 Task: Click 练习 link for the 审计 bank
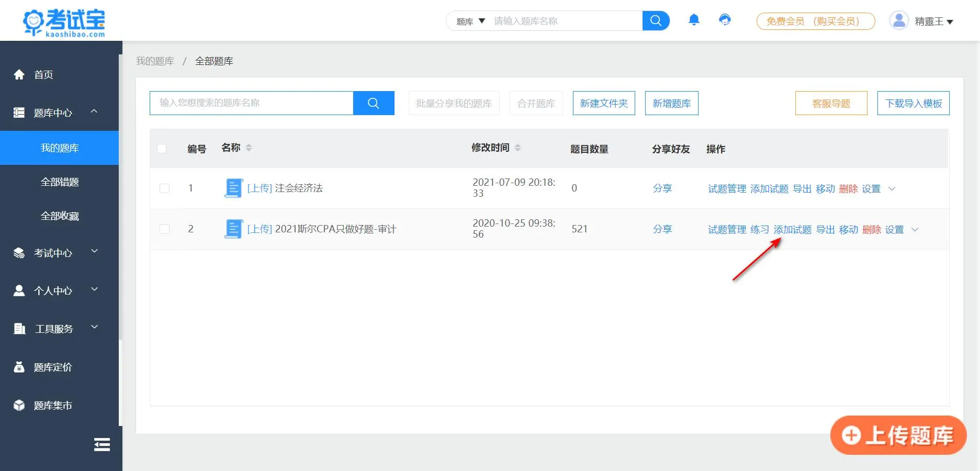(x=759, y=230)
